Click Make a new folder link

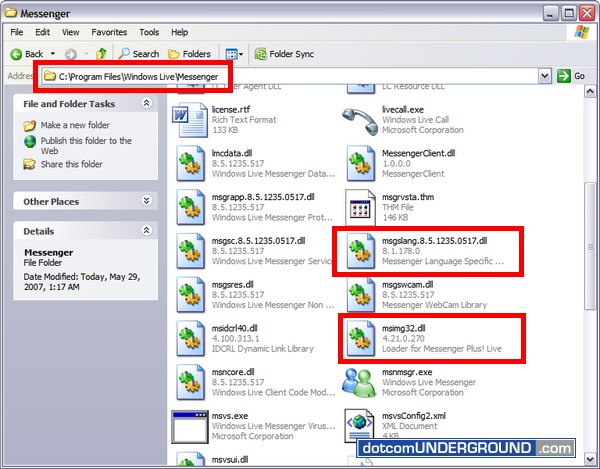[75, 125]
